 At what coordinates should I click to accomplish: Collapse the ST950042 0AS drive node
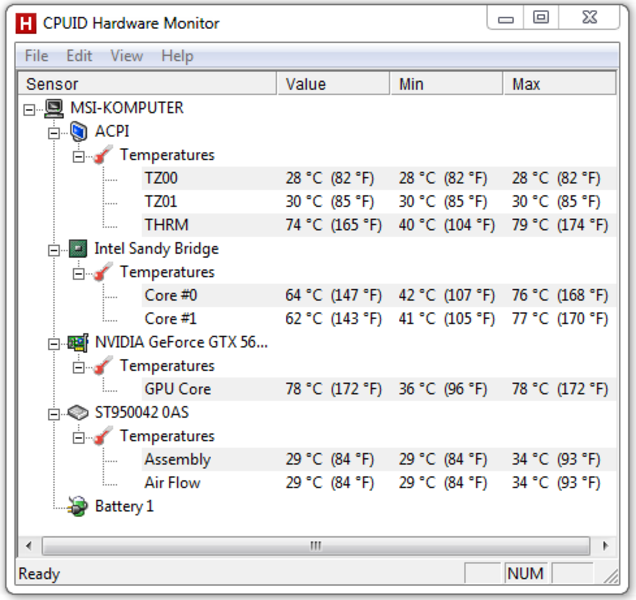click(54, 415)
